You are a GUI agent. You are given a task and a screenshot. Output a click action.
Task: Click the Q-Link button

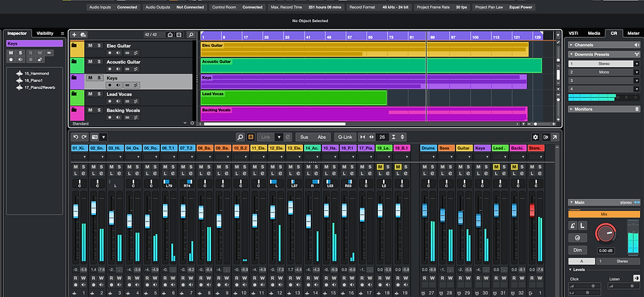(x=346, y=137)
